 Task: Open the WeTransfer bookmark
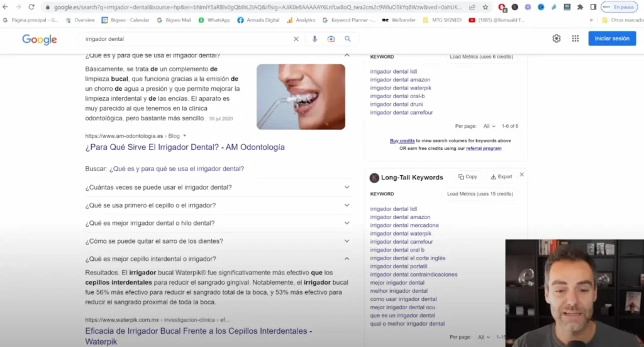(x=399, y=20)
